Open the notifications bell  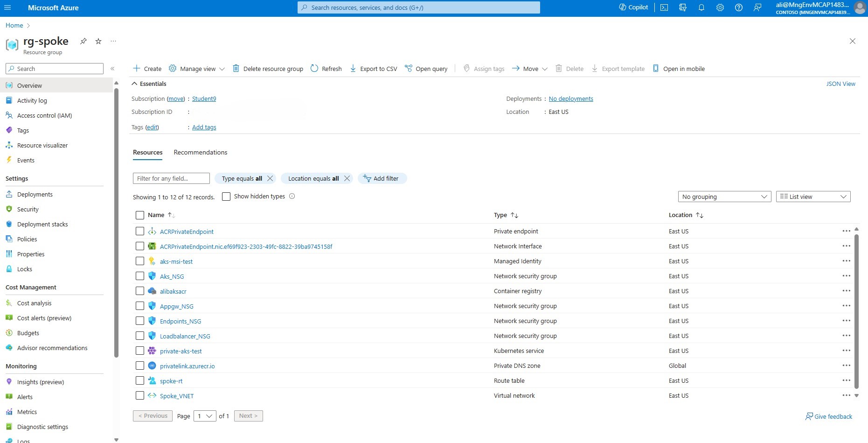[x=701, y=7]
